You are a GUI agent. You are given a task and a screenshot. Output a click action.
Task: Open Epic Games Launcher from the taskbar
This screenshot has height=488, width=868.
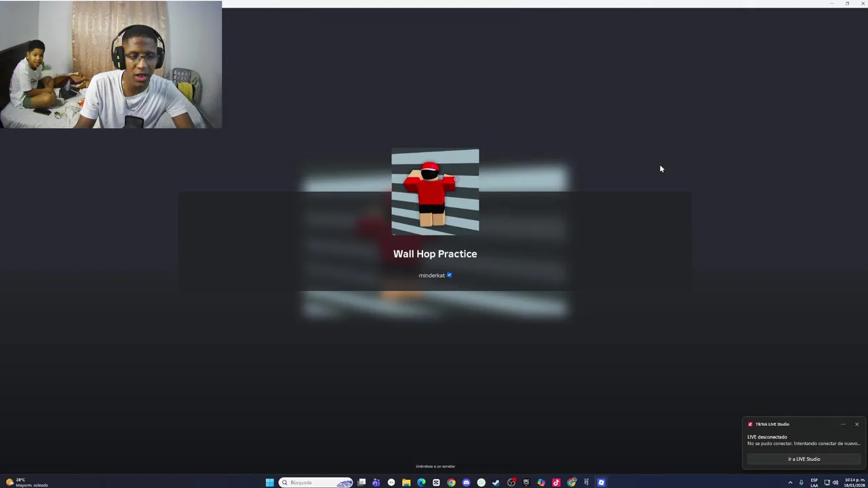(x=526, y=483)
